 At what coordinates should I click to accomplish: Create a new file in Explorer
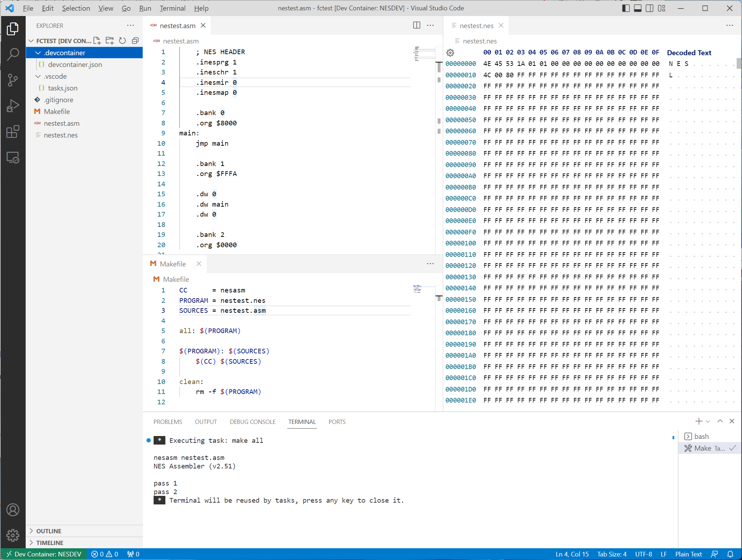(x=97, y=41)
